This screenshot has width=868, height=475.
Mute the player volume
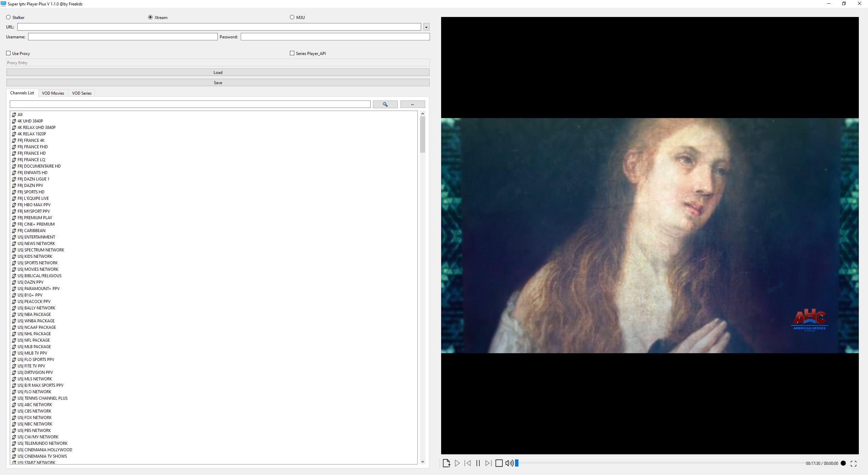(x=509, y=463)
